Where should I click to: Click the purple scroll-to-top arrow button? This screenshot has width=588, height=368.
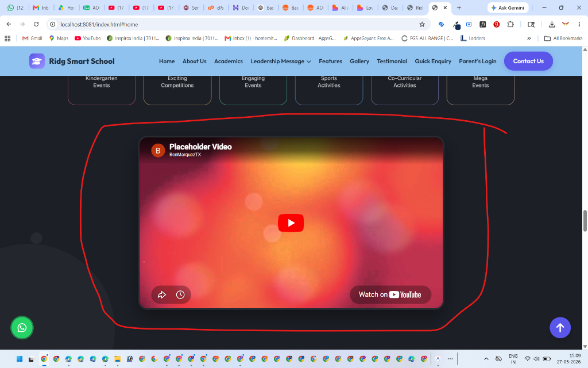tap(560, 327)
